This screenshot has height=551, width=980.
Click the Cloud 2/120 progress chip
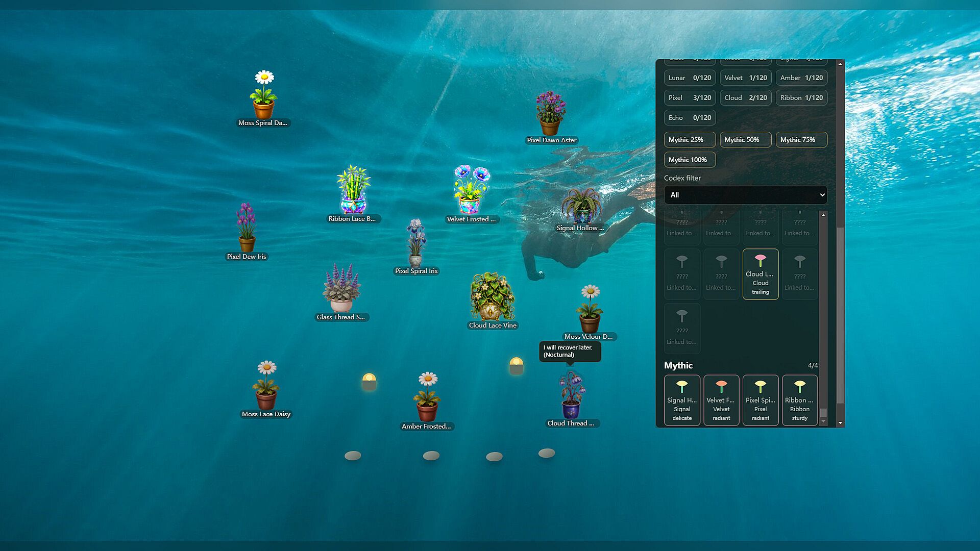(746, 97)
